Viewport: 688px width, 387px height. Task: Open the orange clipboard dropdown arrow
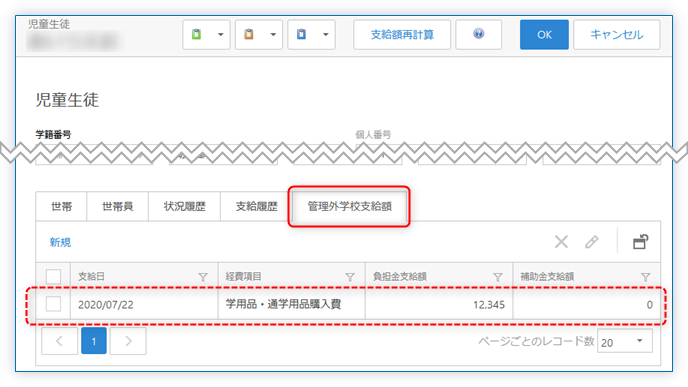point(273,34)
